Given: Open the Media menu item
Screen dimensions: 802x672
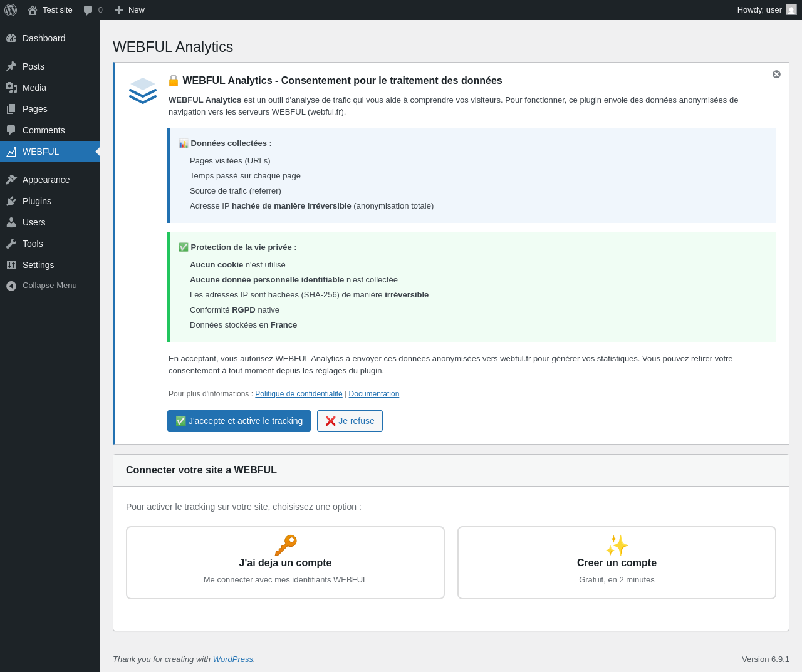Looking at the screenshot, I should (x=50, y=88).
